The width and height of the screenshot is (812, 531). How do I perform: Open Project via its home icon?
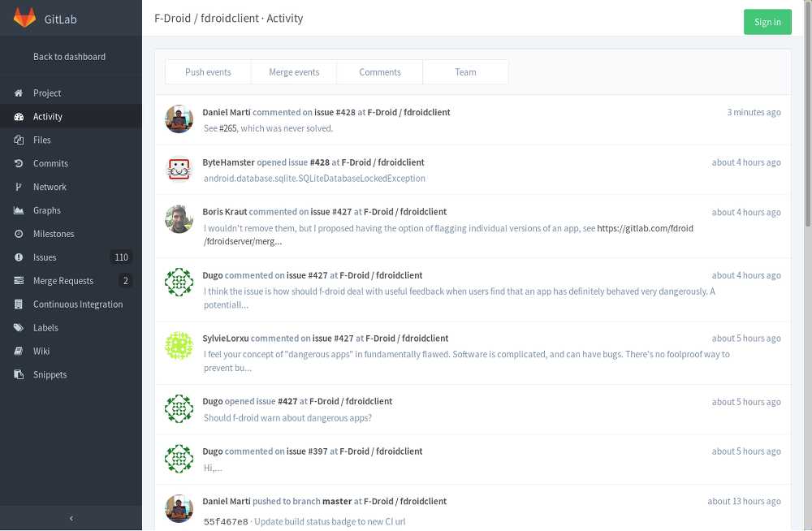pos(19,93)
